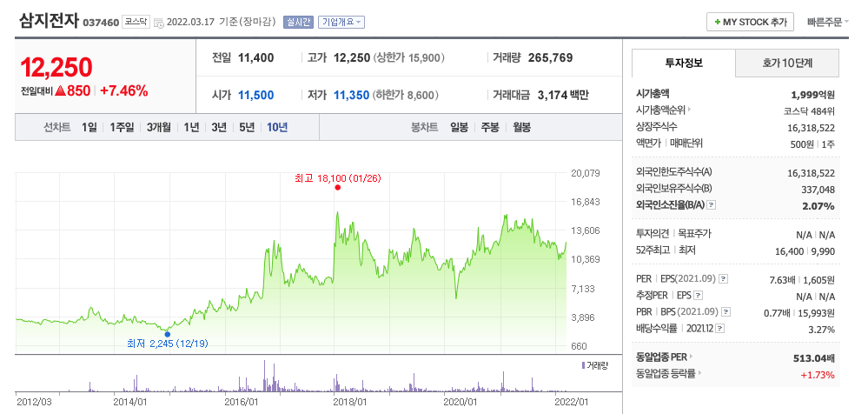
Task: Click the red 최고 18,100 peak marker
Action: tap(338, 187)
